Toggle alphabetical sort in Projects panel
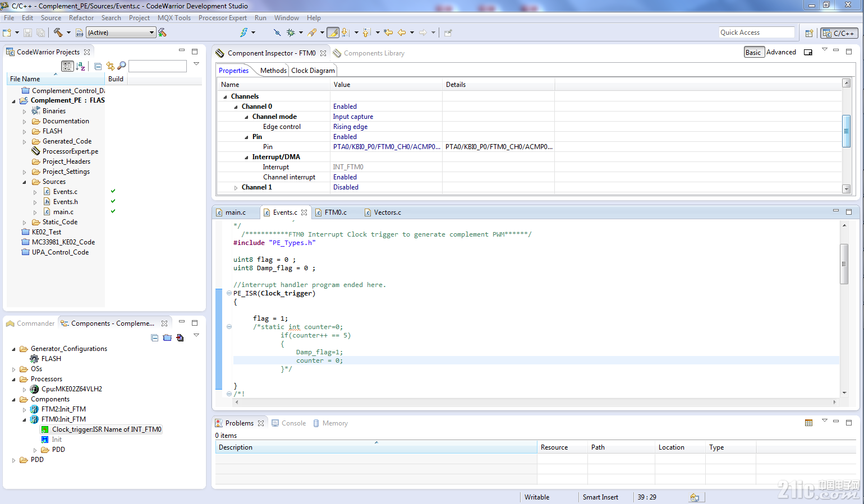Viewport: 864px width, 504px height. [80, 66]
